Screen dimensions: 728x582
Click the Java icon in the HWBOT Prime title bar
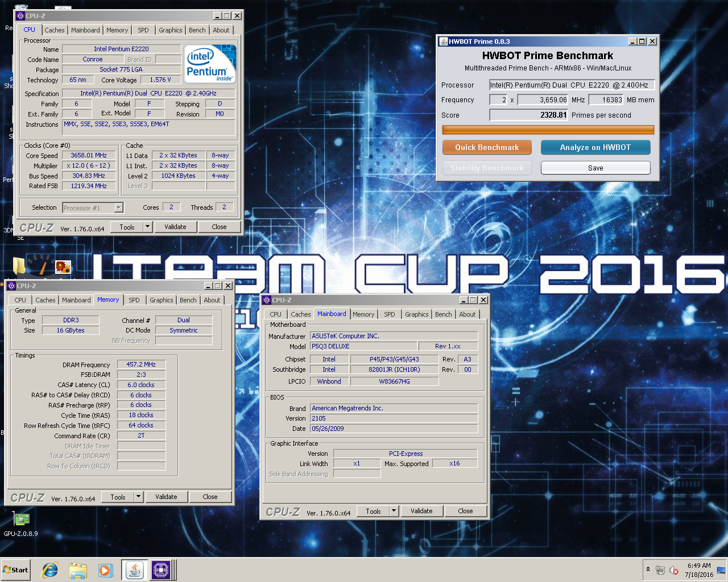pos(444,41)
